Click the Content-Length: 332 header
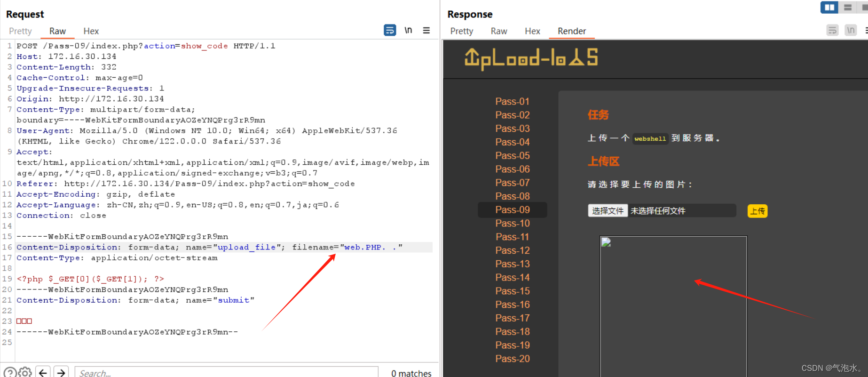The width and height of the screenshot is (868, 377). (x=66, y=67)
